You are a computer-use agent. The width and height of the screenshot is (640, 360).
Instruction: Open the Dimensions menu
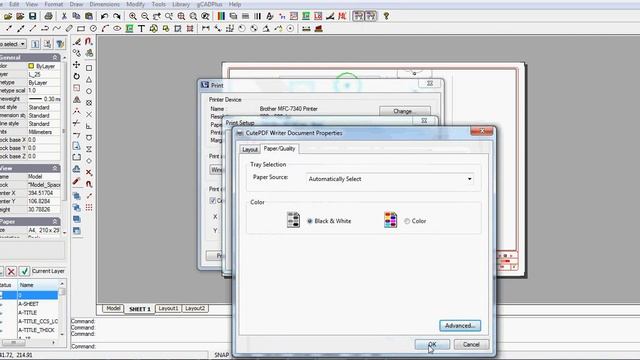click(104, 4)
